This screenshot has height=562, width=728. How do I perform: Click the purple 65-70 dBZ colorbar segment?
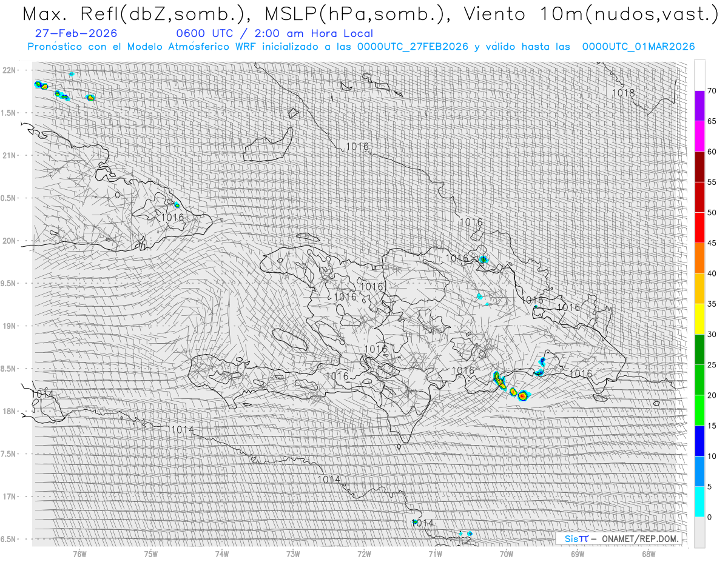tap(699, 106)
